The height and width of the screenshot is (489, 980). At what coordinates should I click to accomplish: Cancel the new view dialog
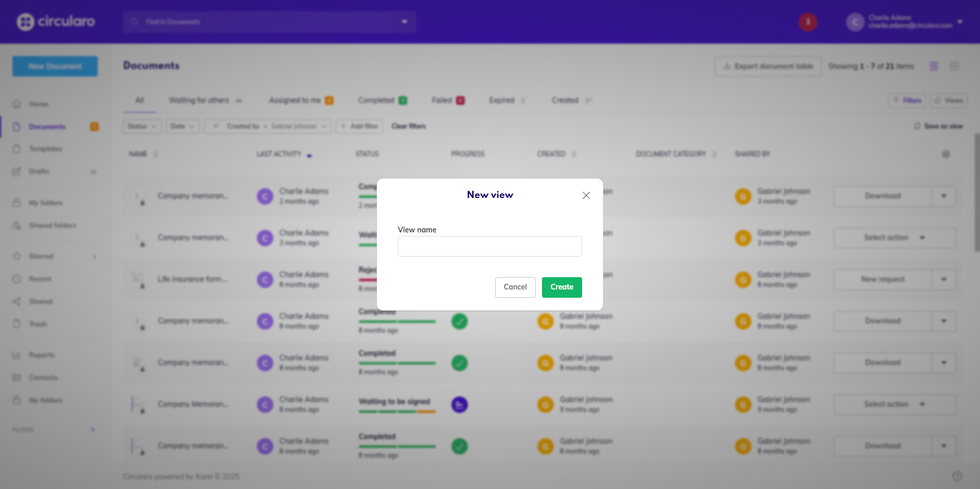pos(515,287)
